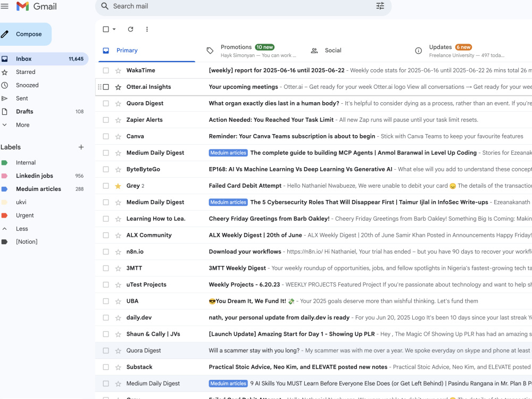Open Shaun & Cally Launch Update email
The height and width of the screenshot is (399, 532).
pos(313,334)
